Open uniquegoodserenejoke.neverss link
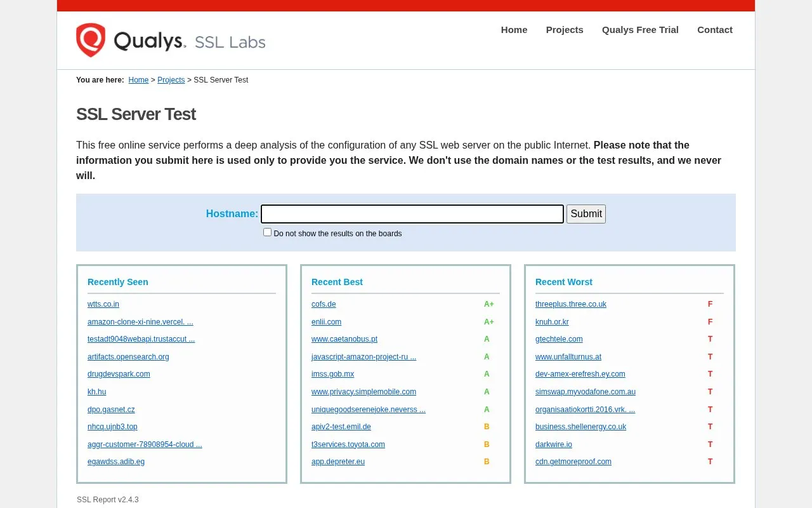Screen dimensions: 812x508 369,410
